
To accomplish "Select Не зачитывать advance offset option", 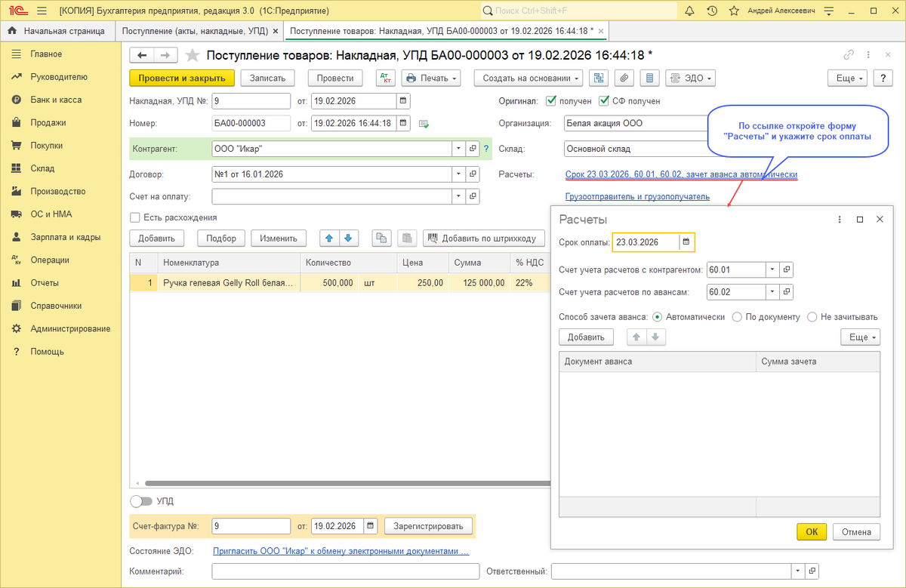I will pos(812,317).
